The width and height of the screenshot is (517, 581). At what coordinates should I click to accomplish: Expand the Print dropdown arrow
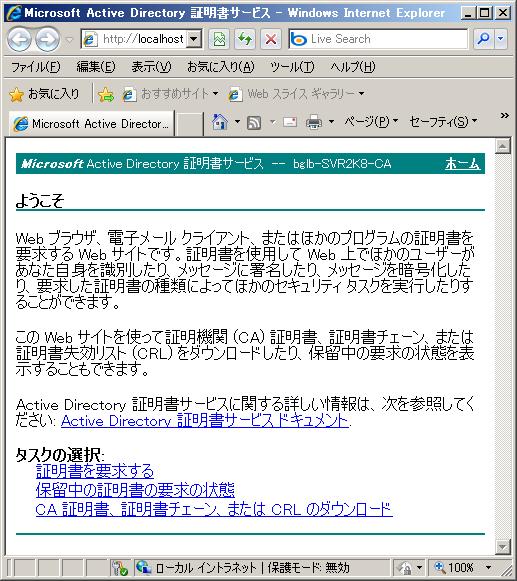[x=331, y=122]
